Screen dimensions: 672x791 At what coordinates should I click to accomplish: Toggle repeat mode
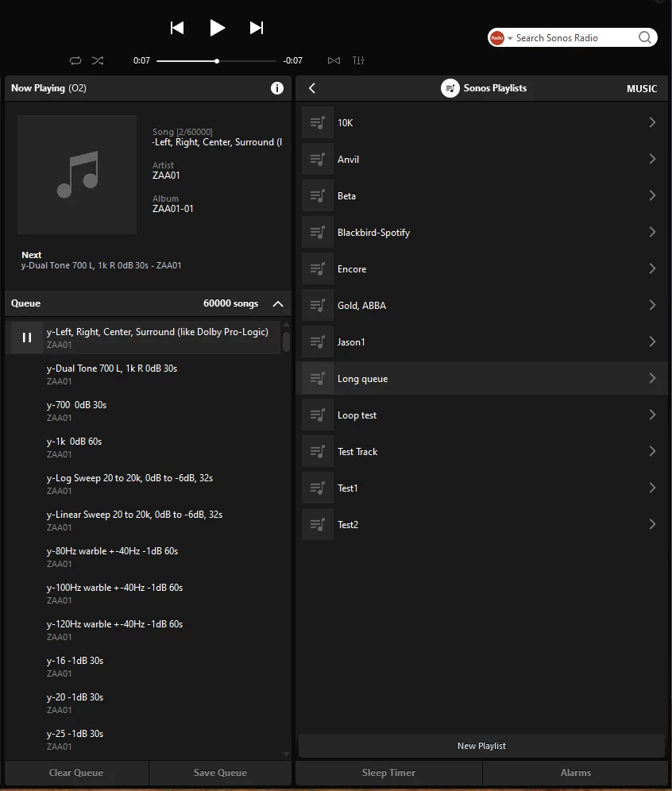tap(75, 60)
